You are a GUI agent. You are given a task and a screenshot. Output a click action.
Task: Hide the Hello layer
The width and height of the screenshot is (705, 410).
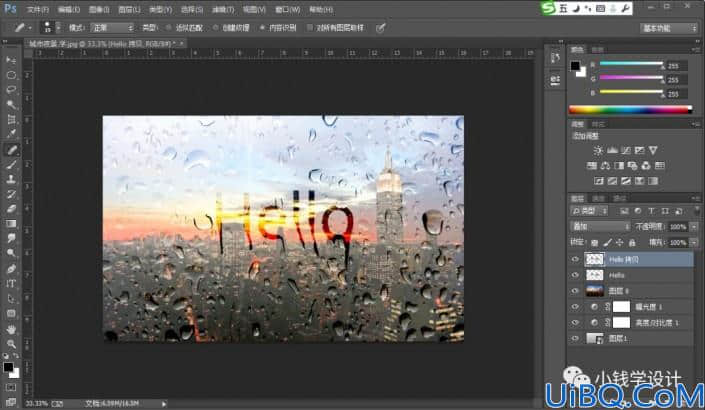click(x=575, y=275)
